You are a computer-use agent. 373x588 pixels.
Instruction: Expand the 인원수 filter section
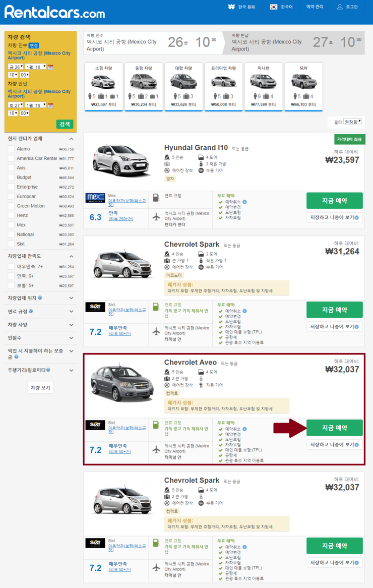(71, 338)
